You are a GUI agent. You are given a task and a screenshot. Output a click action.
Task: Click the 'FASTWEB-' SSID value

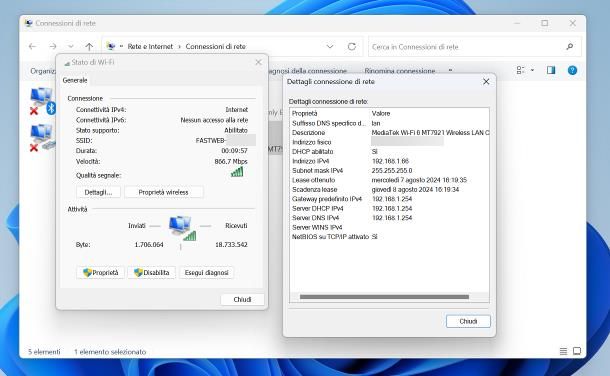[210, 140]
